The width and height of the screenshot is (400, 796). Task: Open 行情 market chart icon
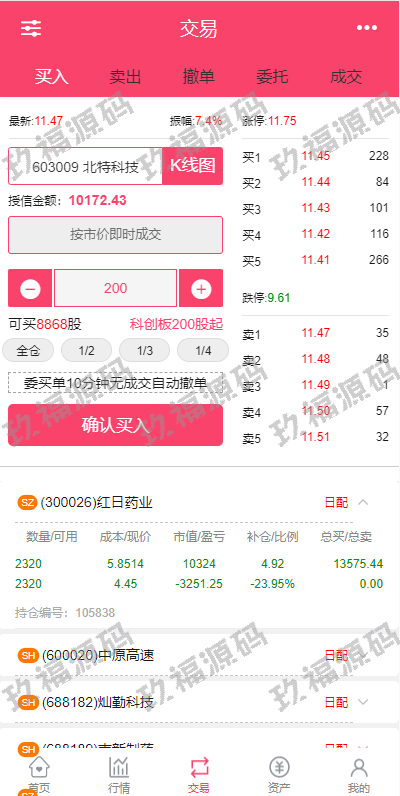[119, 768]
